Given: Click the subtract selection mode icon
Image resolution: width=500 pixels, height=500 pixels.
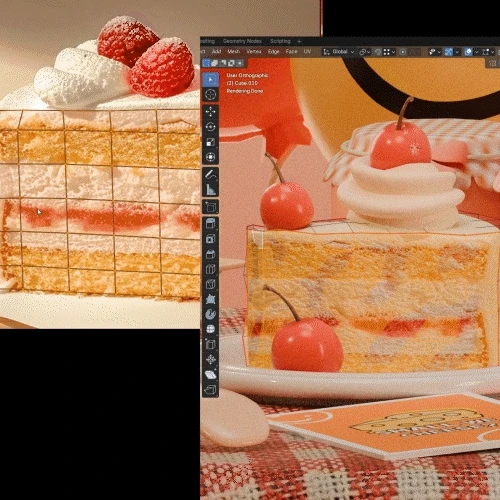Looking at the screenshot, I should point(223,63).
